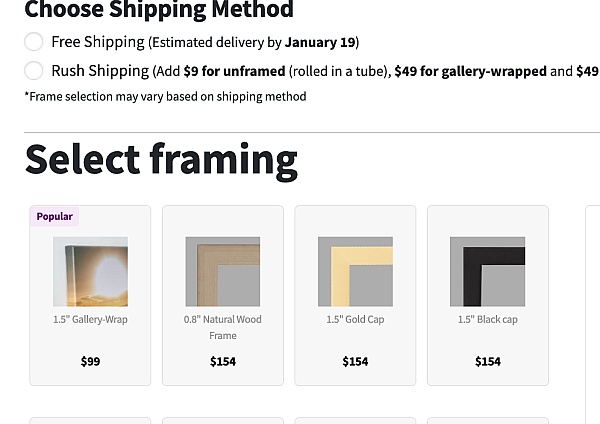Click the 1.5" Black cap label

[487, 320]
